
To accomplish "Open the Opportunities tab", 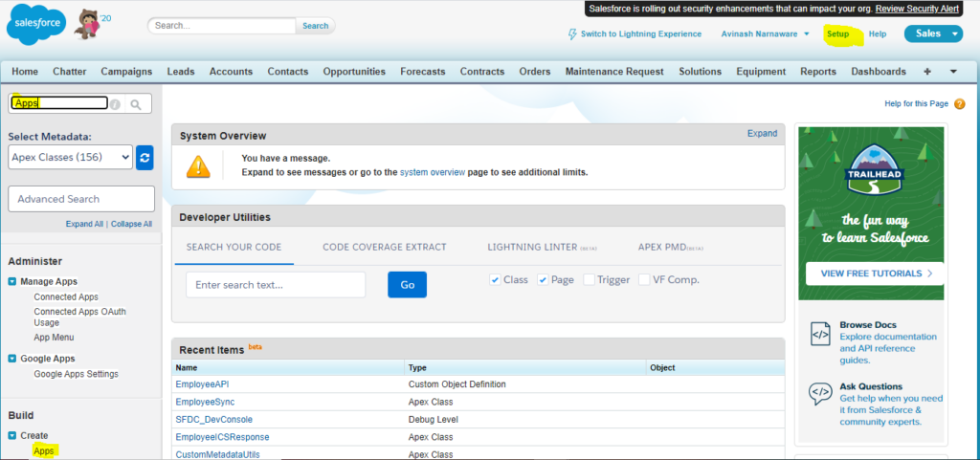I will click(x=354, y=72).
